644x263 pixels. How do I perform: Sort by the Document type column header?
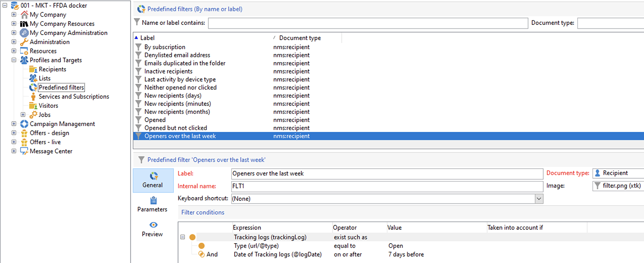coord(300,38)
